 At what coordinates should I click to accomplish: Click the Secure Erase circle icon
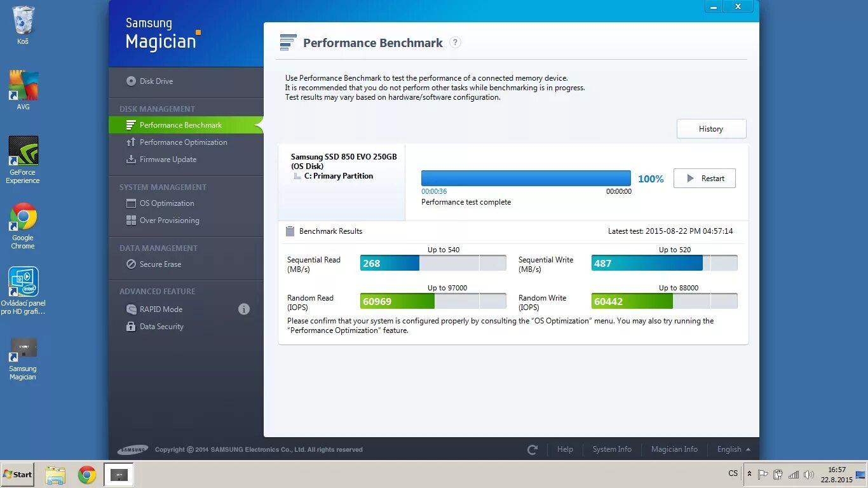point(131,264)
